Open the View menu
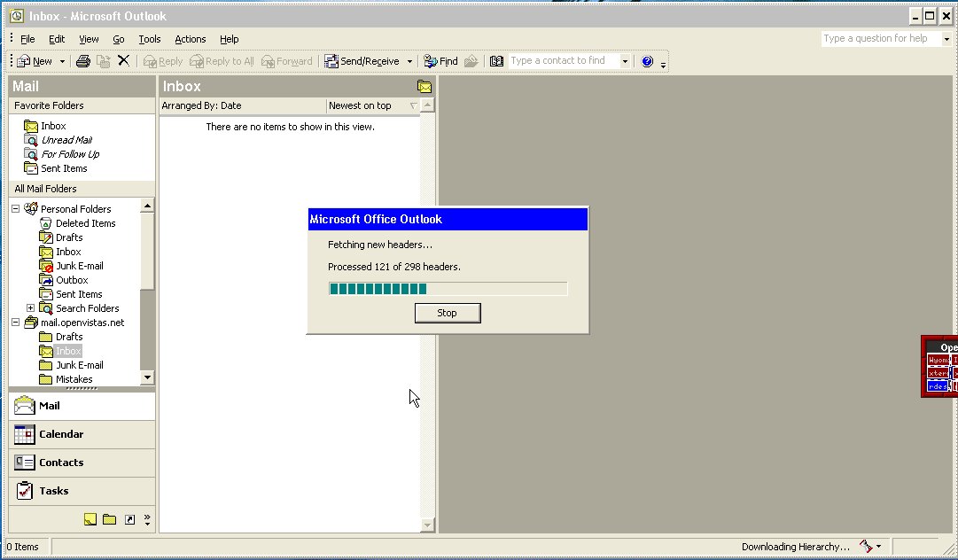 click(x=89, y=39)
